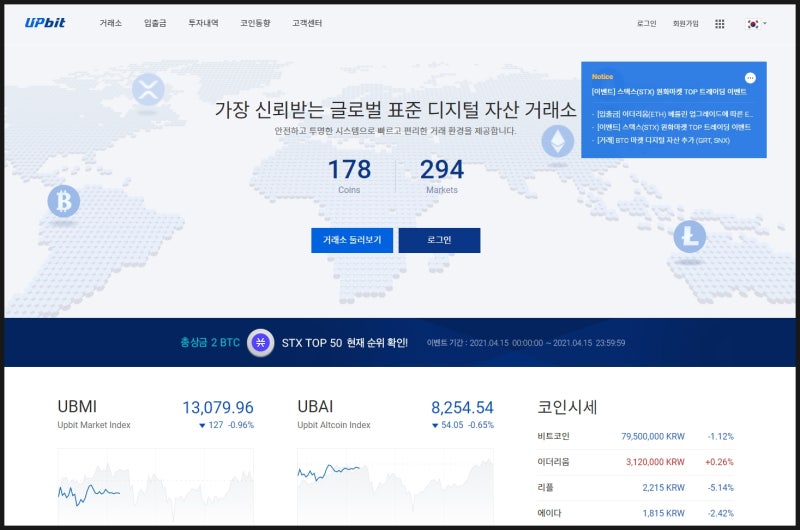The image size is (800, 530).
Task: Click the UBAI index title
Action: click(x=315, y=407)
